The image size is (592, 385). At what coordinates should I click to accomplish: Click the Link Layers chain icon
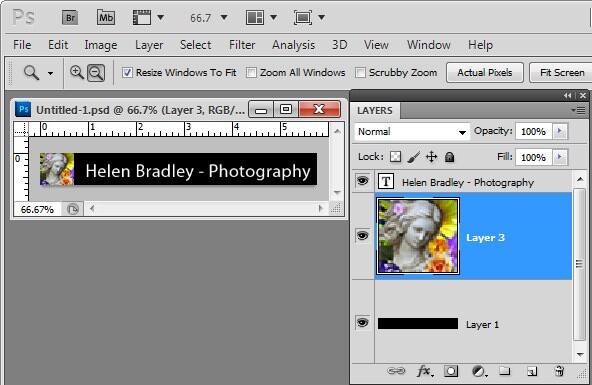tap(396, 371)
